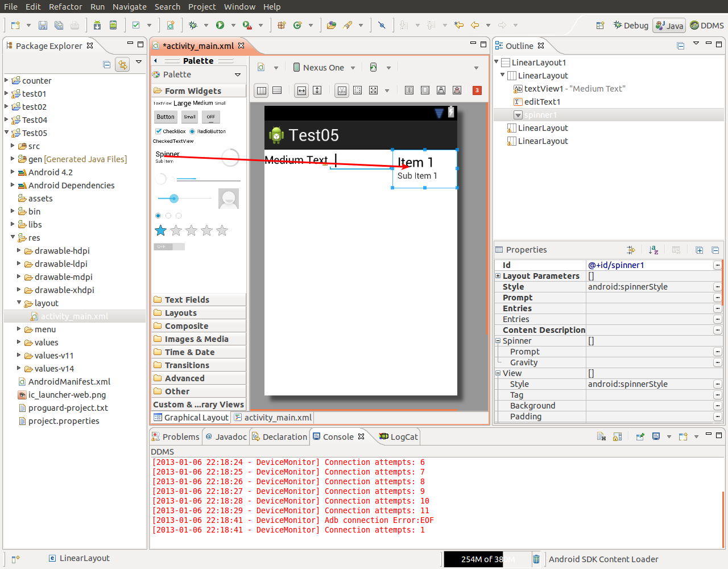Screen dimensions: 728x569
Task: Open the Android Virtual Device Manager icon
Action: [x=113, y=25]
